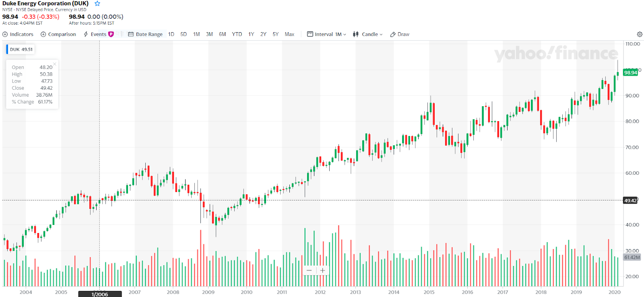This screenshot has height=297, width=644.
Task: Select the Max range
Action: tap(289, 34)
